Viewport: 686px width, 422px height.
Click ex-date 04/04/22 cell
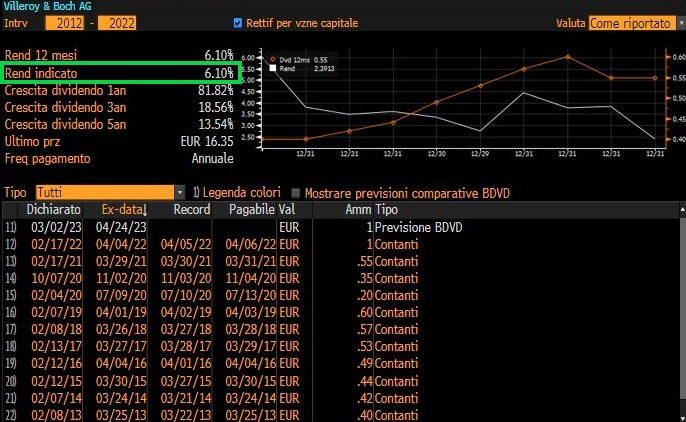point(121,244)
